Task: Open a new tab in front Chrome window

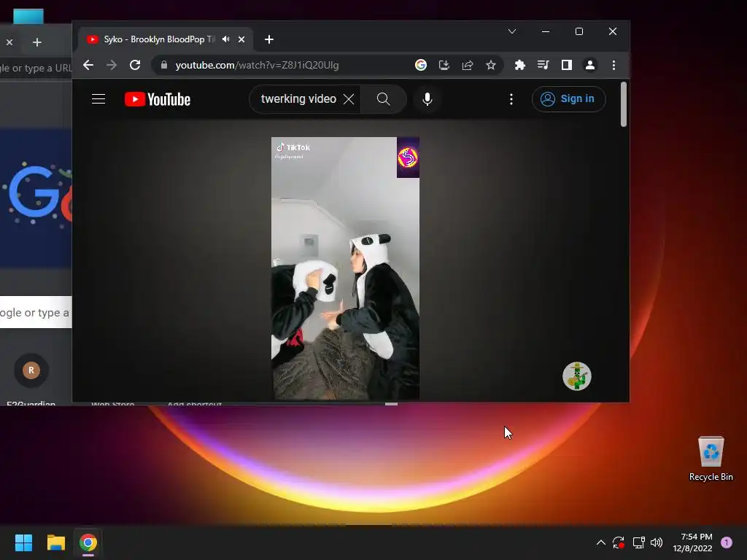Action: tap(269, 39)
